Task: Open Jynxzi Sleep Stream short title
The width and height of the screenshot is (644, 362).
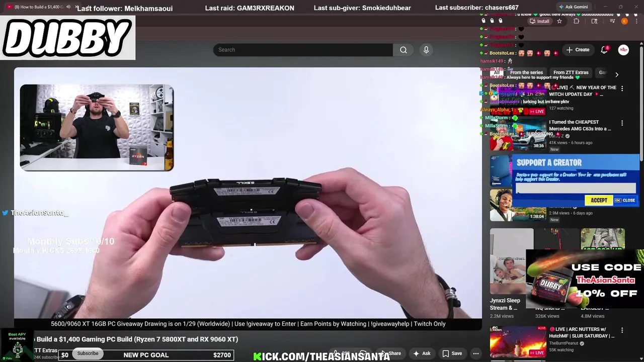Action: (x=505, y=304)
